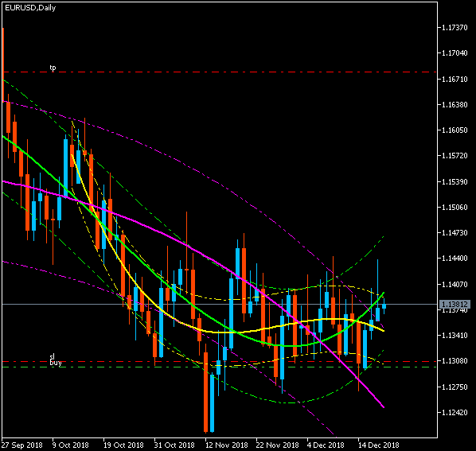Click the 27 Sep 2018 date label
The height and width of the screenshot is (451, 476).
point(21,445)
